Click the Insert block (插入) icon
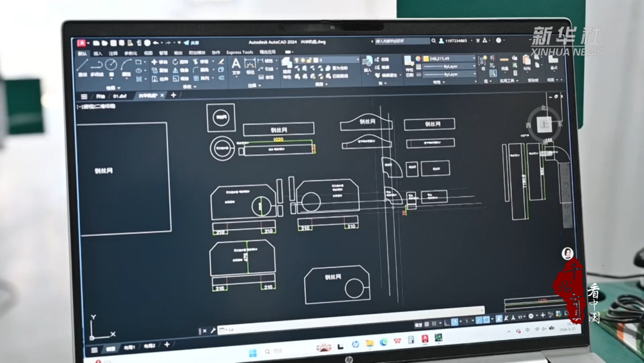This screenshot has width=644, height=363. tap(368, 64)
